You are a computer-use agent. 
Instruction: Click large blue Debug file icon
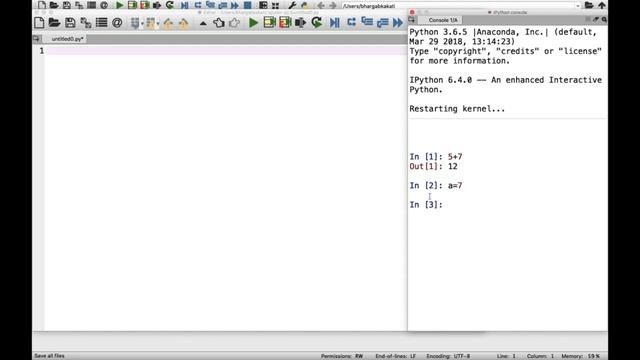335,22
